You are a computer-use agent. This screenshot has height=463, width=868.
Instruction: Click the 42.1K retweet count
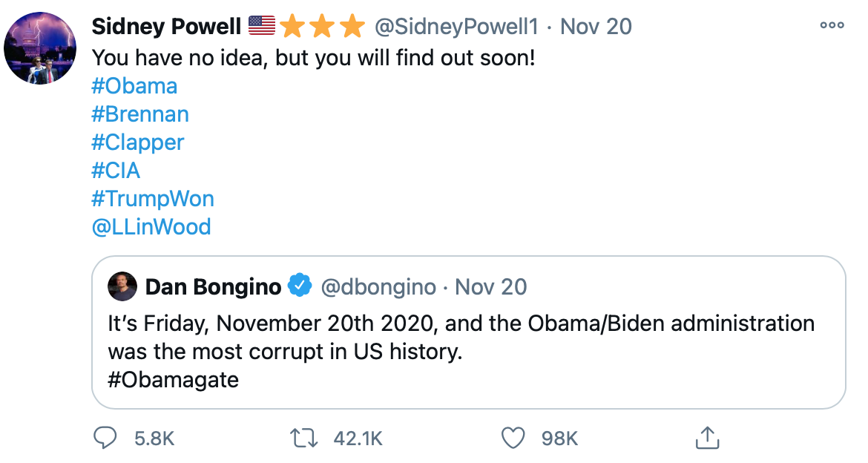pyautogui.click(x=358, y=439)
